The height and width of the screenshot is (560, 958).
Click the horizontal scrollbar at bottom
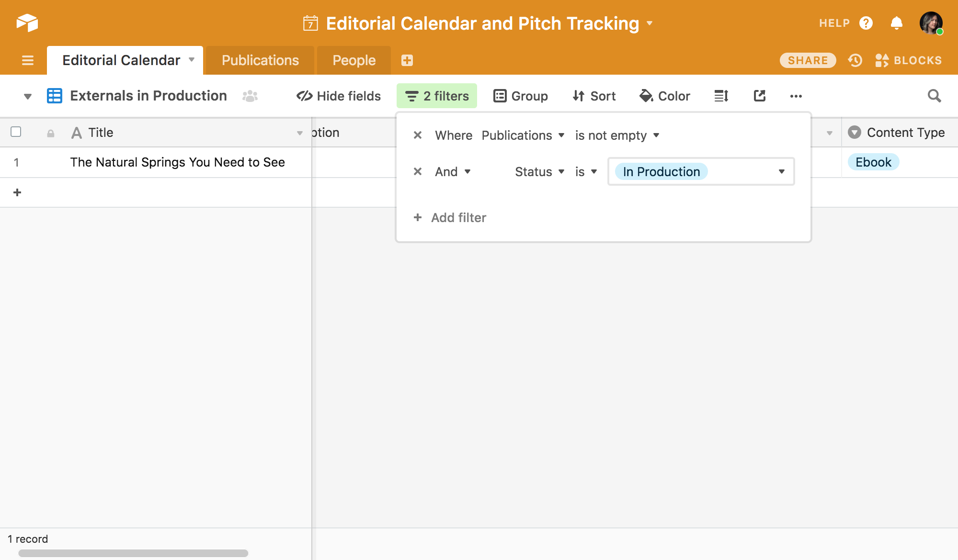133,553
